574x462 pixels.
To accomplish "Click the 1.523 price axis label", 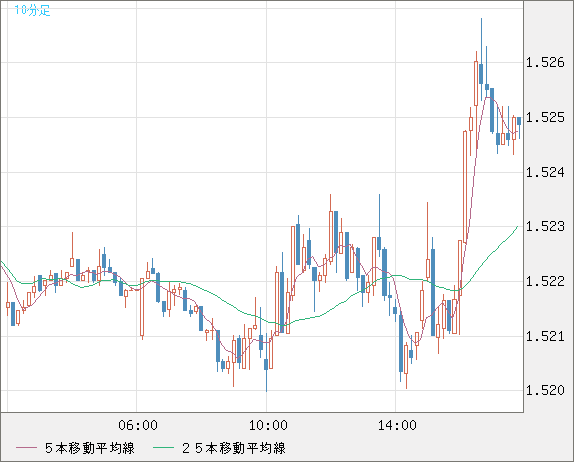I will click(545, 227).
